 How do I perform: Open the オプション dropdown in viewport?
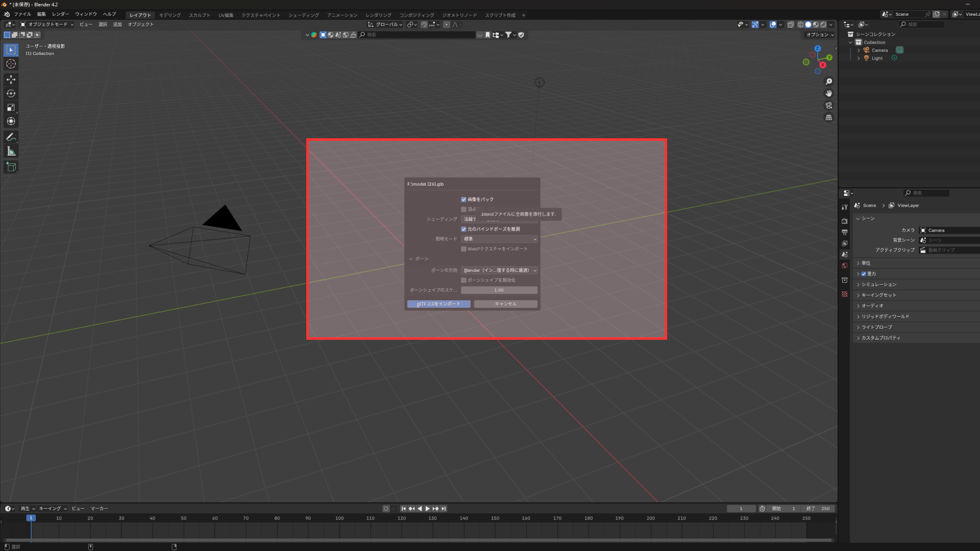pyautogui.click(x=820, y=35)
